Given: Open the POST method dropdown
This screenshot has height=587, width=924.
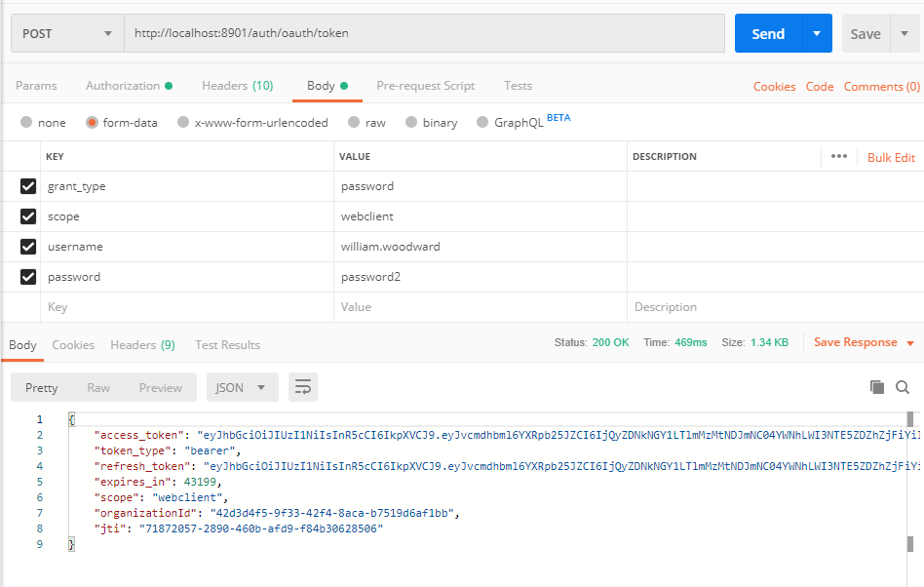Looking at the screenshot, I should (67, 33).
